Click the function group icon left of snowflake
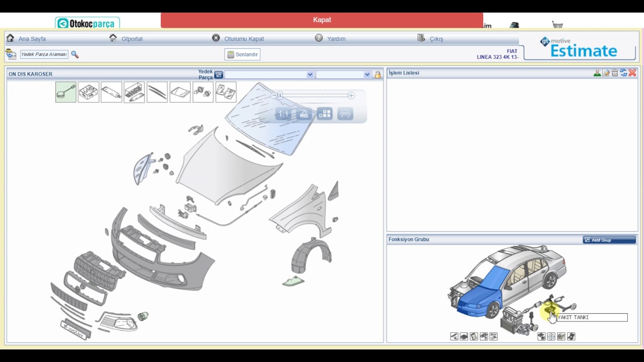The image size is (644, 362). coord(541,336)
